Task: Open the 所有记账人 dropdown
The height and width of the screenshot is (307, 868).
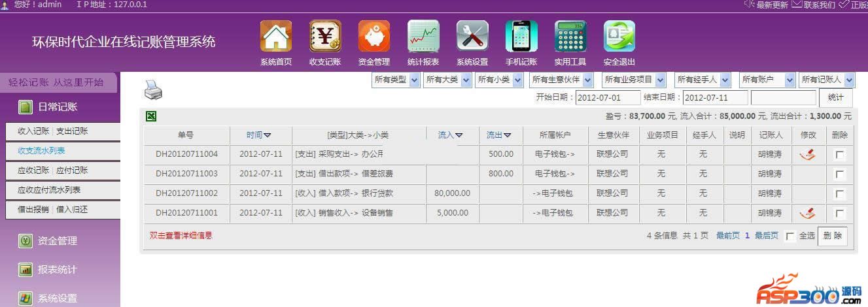Action: [x=827, y=80]
